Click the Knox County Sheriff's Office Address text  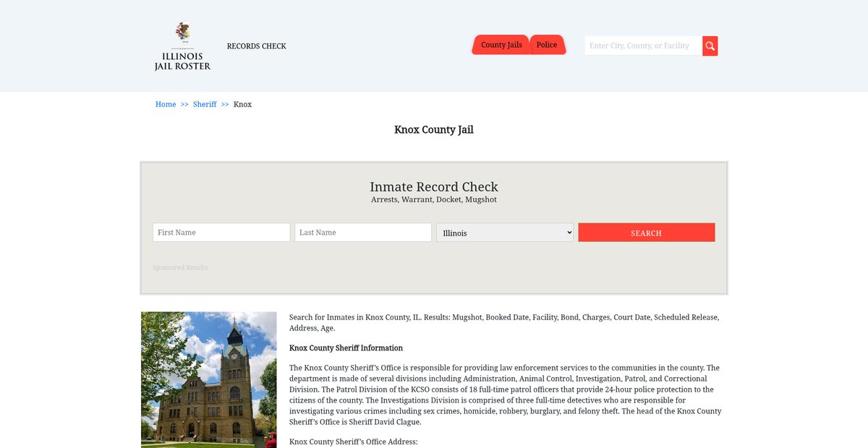[354, 442]
